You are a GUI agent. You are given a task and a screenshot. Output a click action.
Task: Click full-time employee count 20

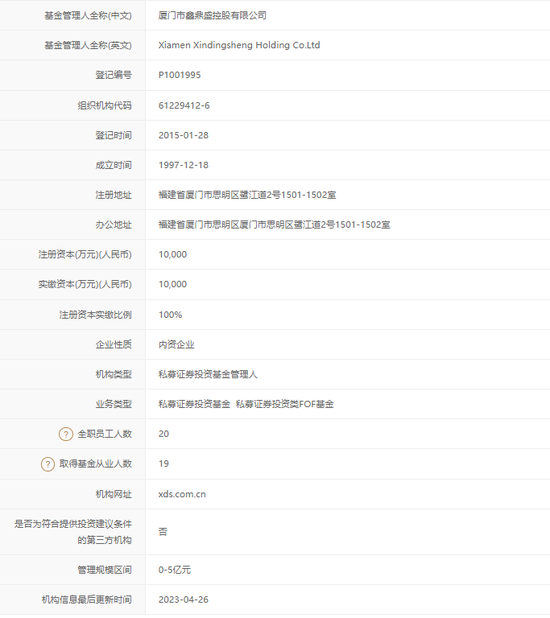[164, 434]
